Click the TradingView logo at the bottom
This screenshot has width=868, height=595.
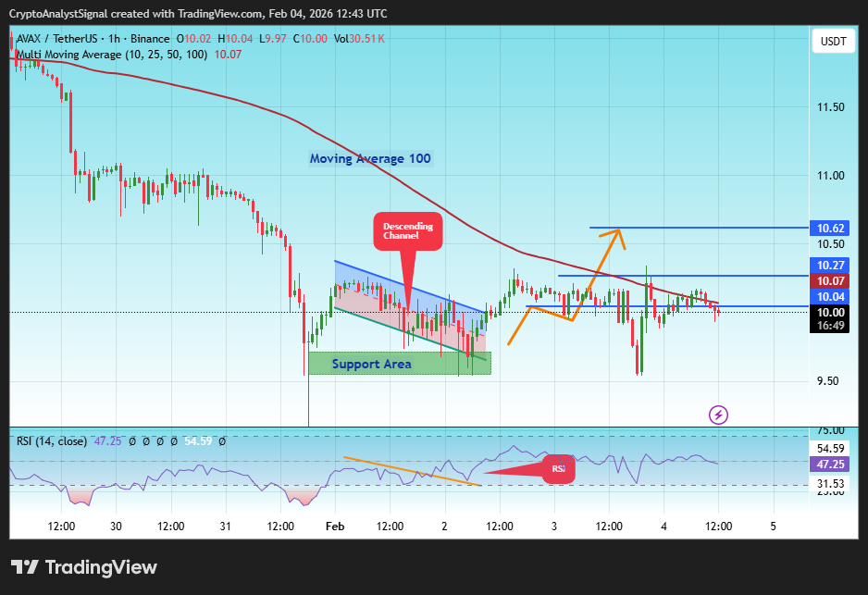(x=84, y=567)
